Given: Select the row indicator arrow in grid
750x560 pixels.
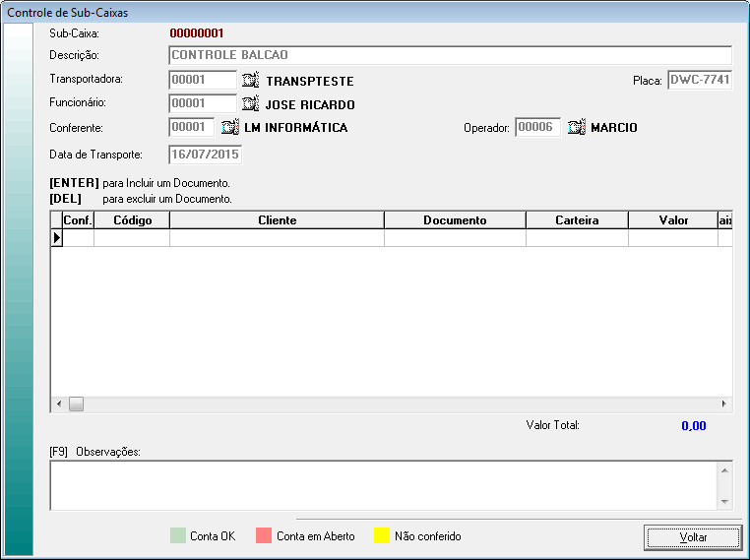Looking at the screenshot, I should (56, 237).
